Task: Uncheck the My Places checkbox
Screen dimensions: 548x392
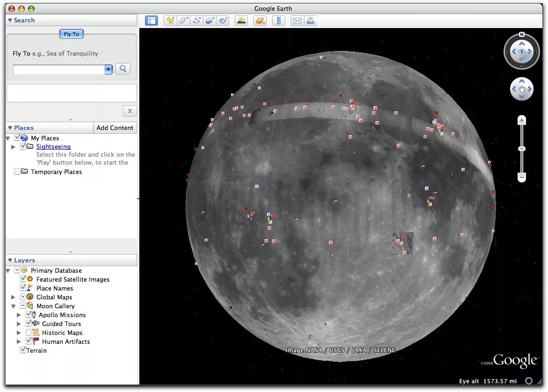Action: coord(17,138)
